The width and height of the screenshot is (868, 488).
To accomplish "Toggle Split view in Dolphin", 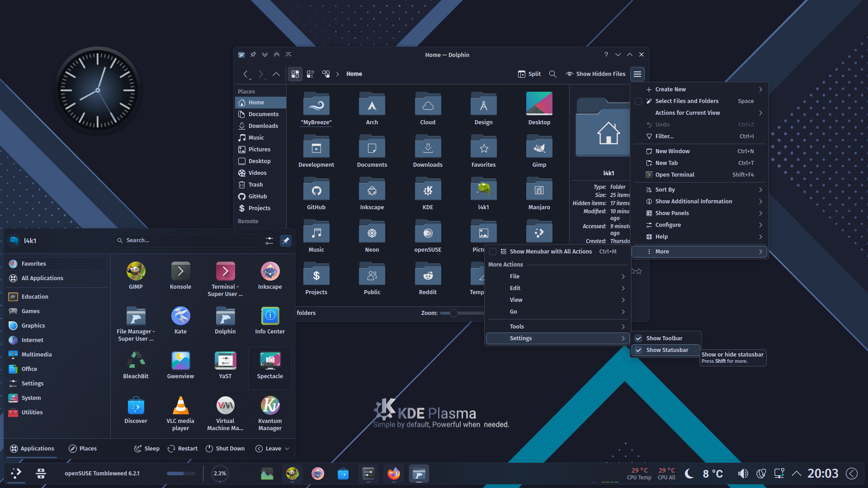I will (529, 74).
